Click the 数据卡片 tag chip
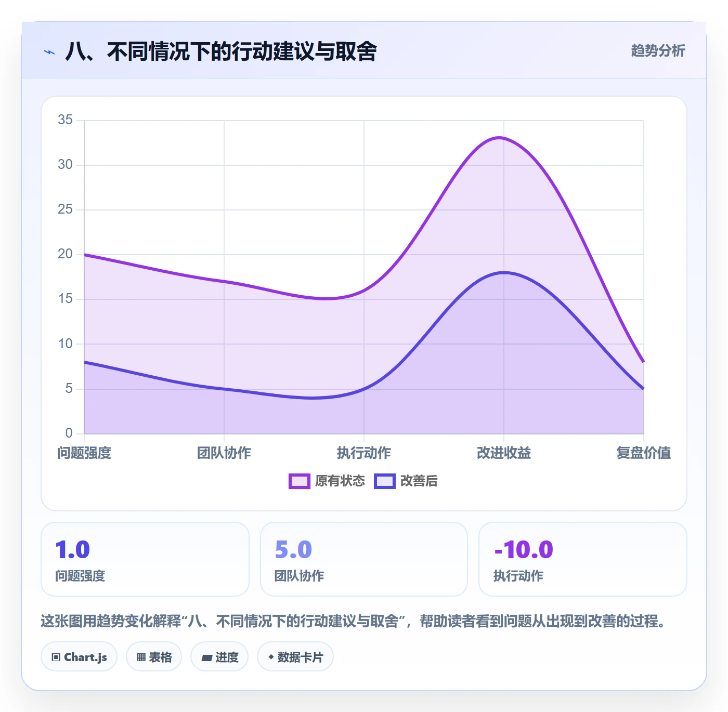The height and width of the screenshot is (712, 728). point(295,657)
